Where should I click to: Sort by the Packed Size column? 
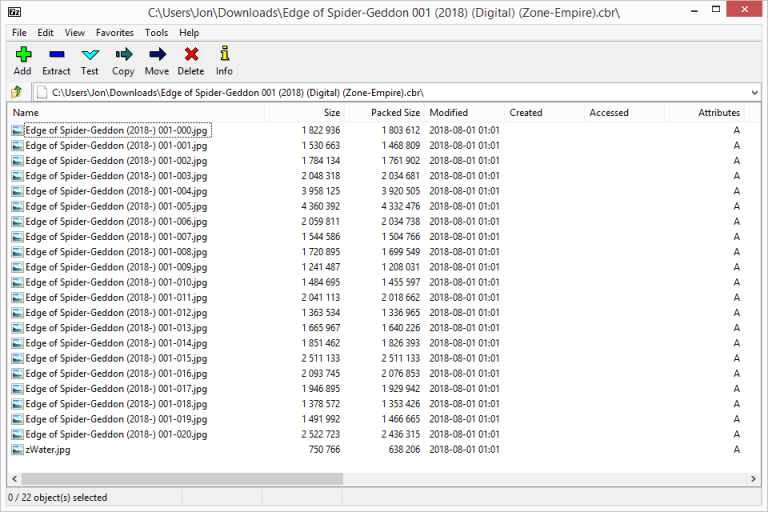point(384,113)
